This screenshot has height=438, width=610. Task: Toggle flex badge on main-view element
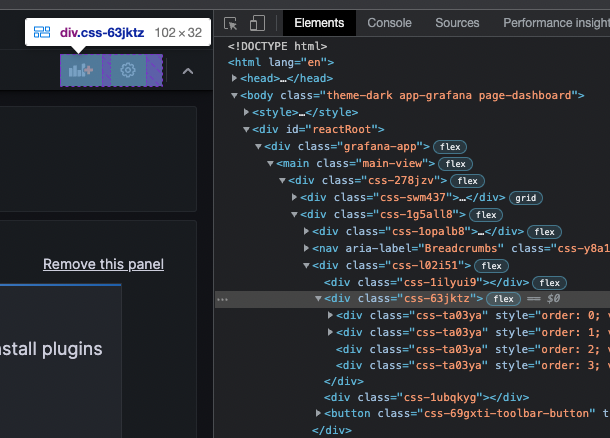(x=456, y=164)
